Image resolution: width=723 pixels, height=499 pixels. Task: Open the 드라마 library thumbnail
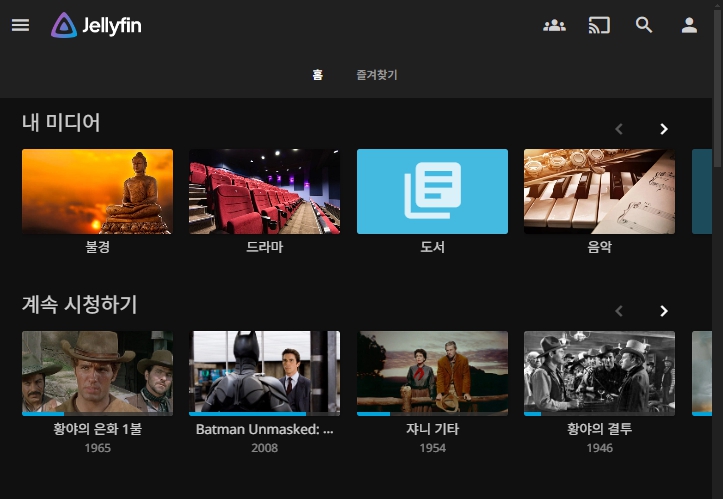click(265, 191)
